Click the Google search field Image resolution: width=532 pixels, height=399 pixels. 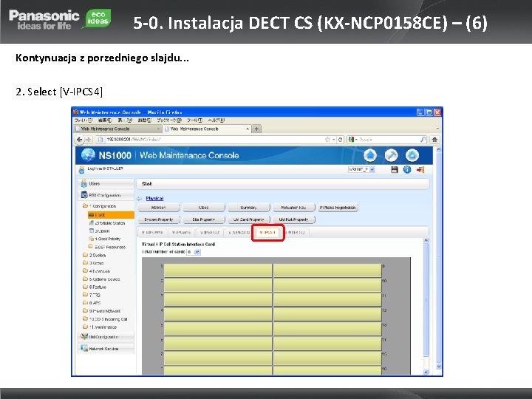click(x=389, y=140)
